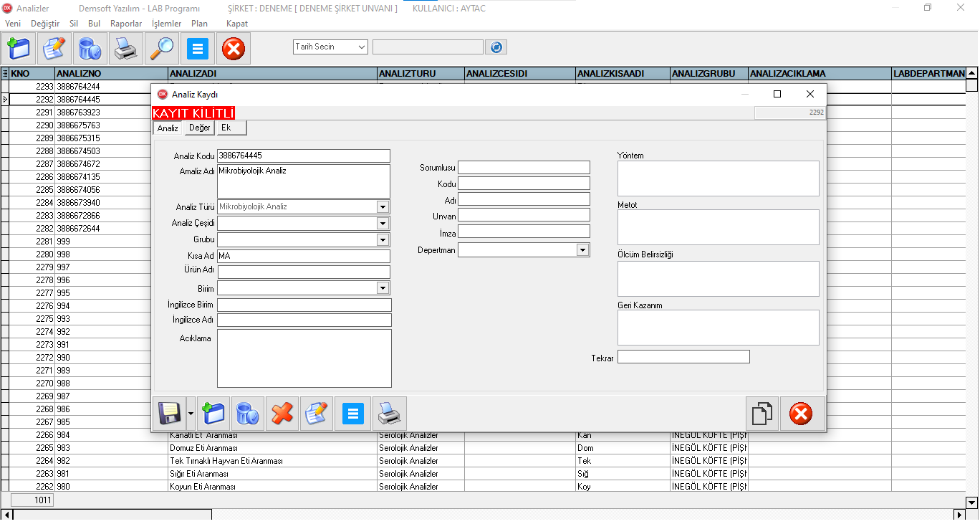This screenshot has width=980, height=524.
Task: Click the Ölcüm Belirsizliği text area
Action: click(x=719, y=279)
